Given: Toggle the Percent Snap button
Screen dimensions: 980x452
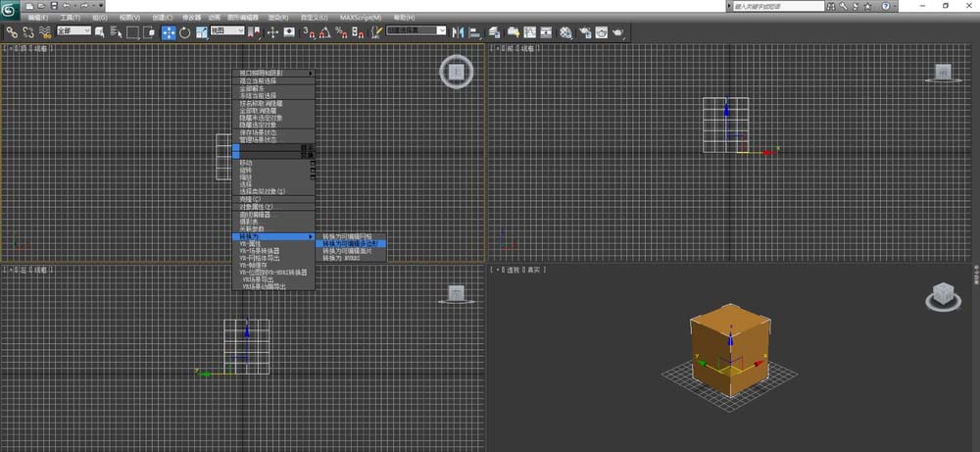Looking at the screenshot, I should (339, 32).
